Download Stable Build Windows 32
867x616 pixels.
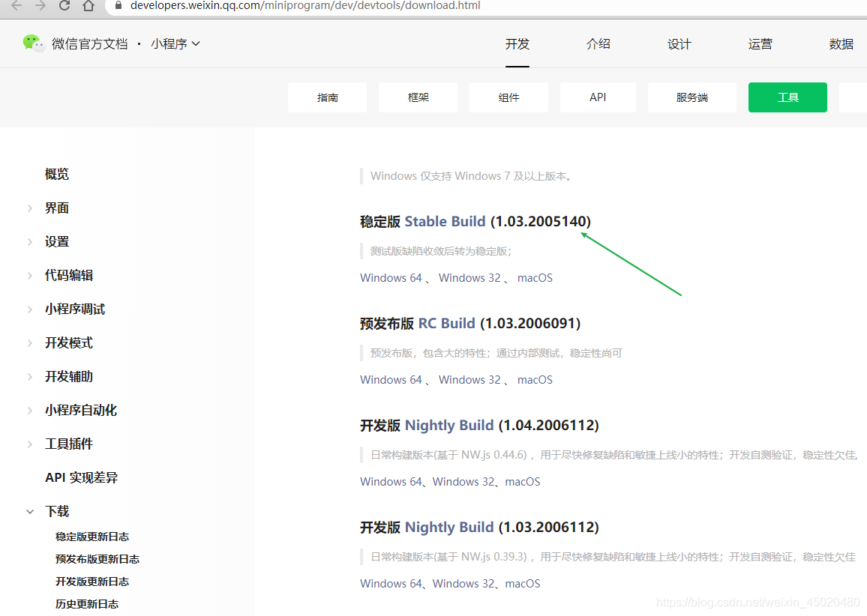(469, 278)
